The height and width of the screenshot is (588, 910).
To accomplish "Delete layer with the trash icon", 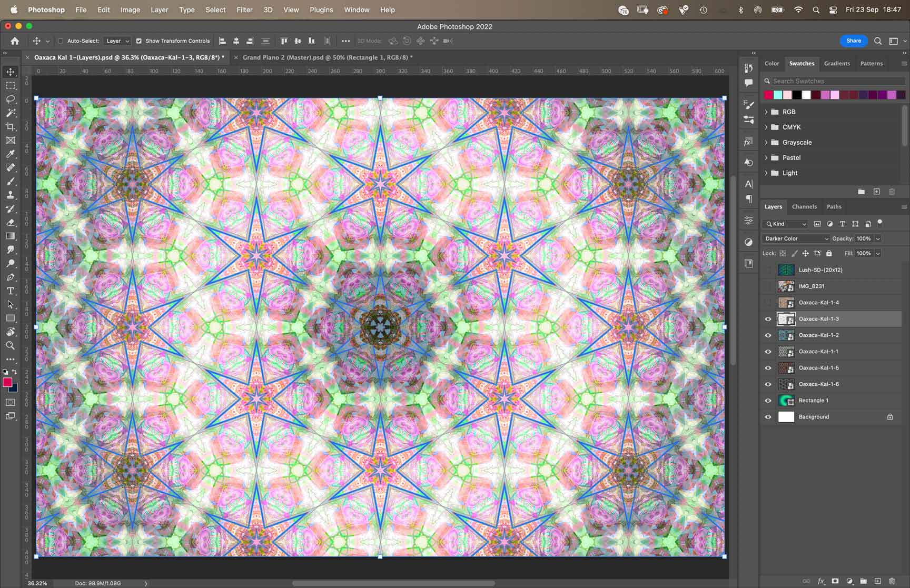I will [892, 581].
